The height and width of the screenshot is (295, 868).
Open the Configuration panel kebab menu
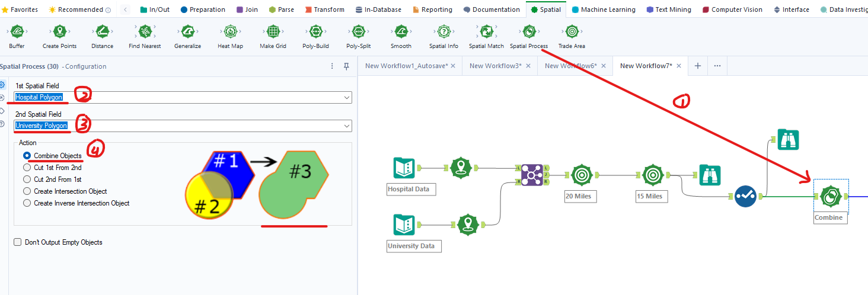(x=332, y=66)
